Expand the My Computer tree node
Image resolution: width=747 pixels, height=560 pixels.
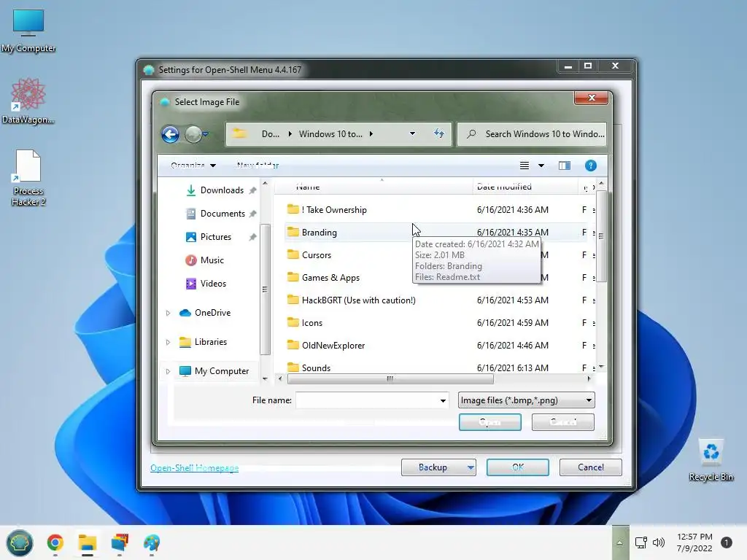(169, 371)
